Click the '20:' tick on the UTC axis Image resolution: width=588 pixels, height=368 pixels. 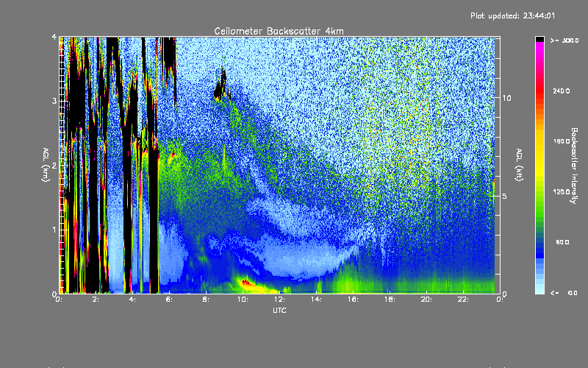[x=426, y=300]
